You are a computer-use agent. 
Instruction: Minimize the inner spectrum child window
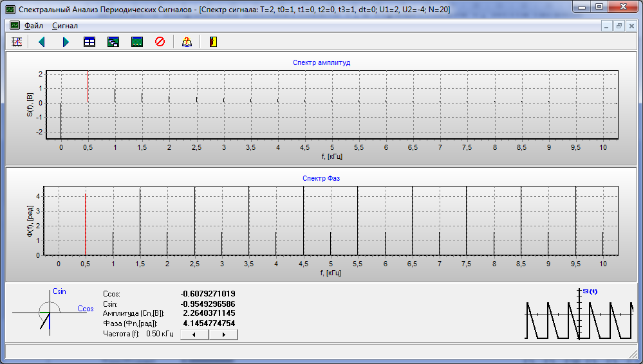(607, 26)
